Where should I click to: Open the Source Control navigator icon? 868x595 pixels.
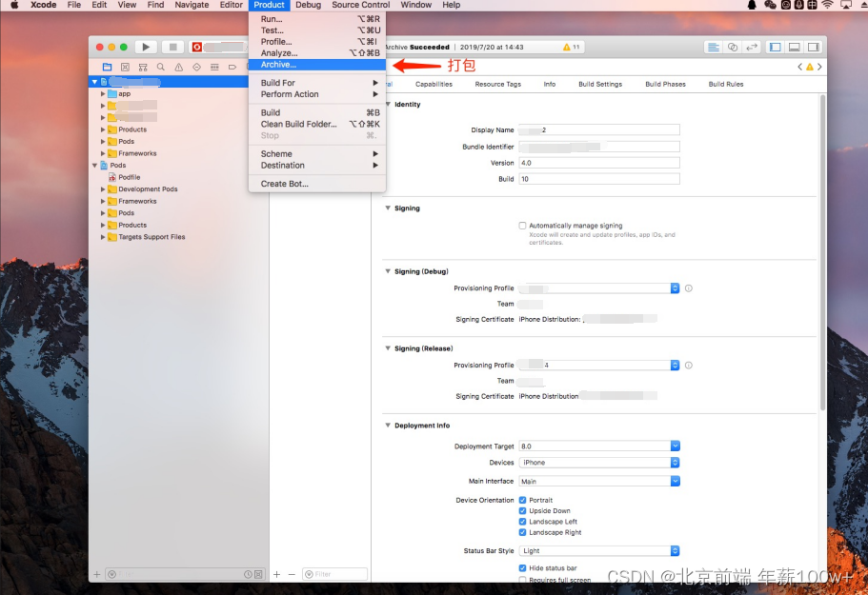pos(125,67)
